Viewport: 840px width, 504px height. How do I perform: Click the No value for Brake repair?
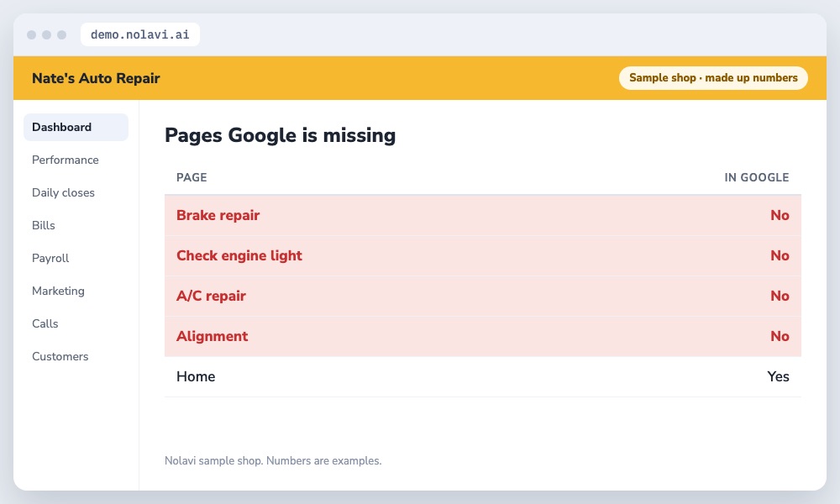coord(780,215)
